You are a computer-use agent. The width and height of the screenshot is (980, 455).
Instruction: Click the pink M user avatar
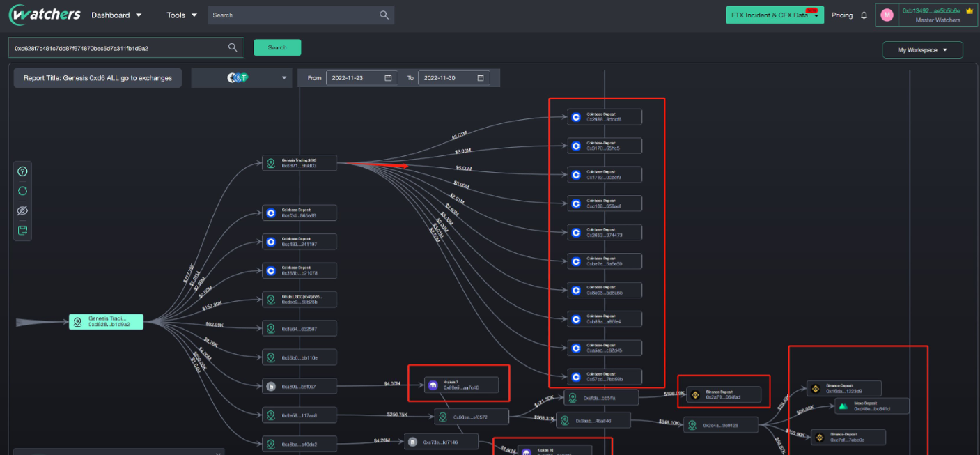pos(887,15)
